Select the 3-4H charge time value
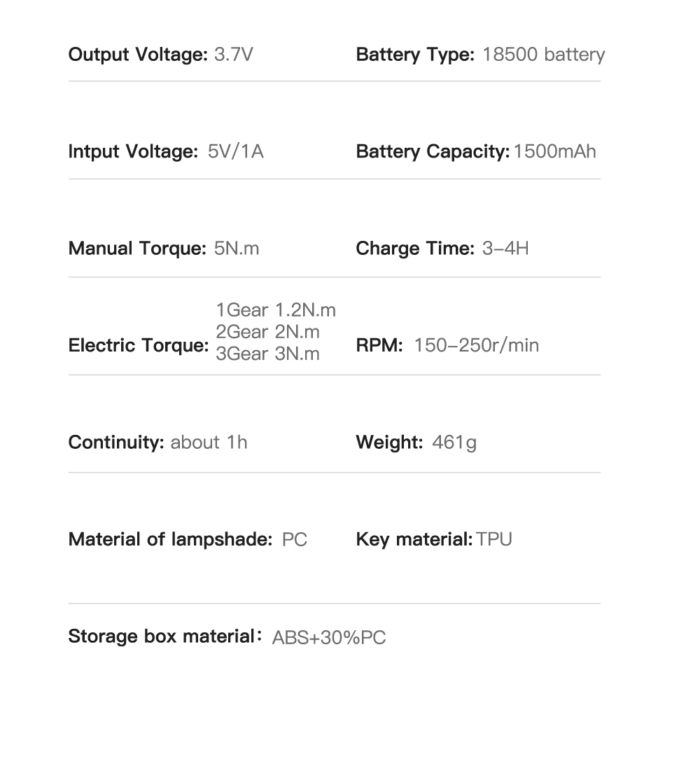The image size is (700, 764). pos(505,249)
